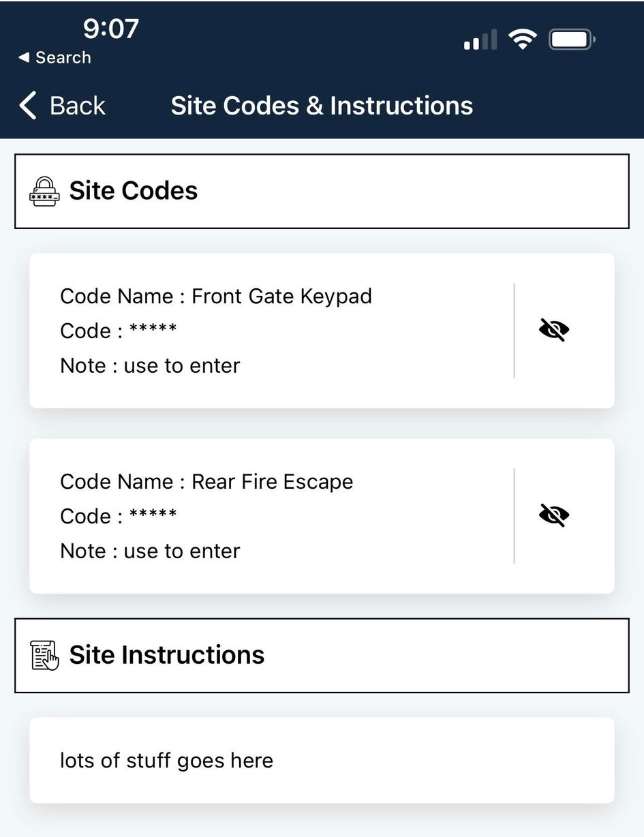Select the Site Instructions section header

(x=322, y=655)
